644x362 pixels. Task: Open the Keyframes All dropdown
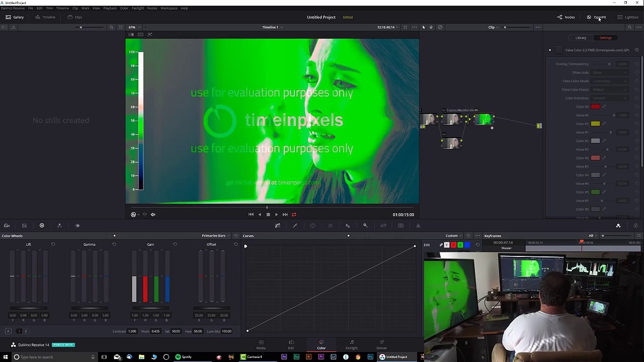592,236
